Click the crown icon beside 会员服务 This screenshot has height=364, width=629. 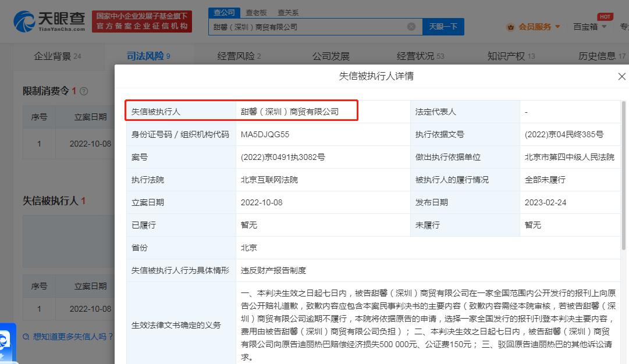(511, 26)
